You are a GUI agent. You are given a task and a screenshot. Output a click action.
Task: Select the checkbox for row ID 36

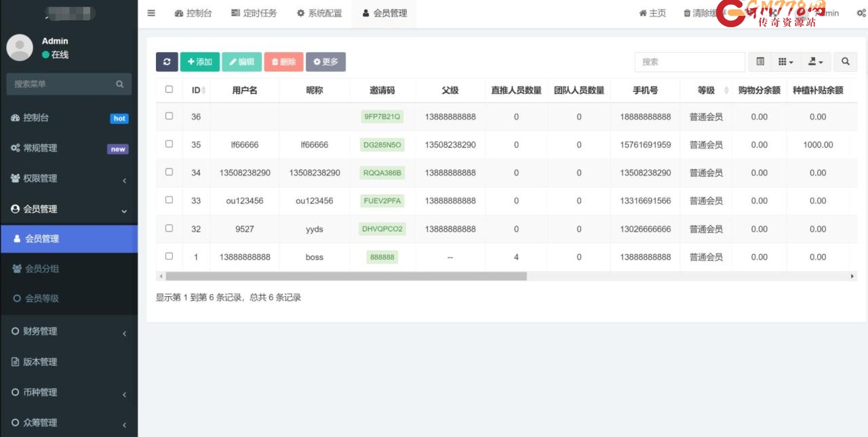tap(169, 116)
